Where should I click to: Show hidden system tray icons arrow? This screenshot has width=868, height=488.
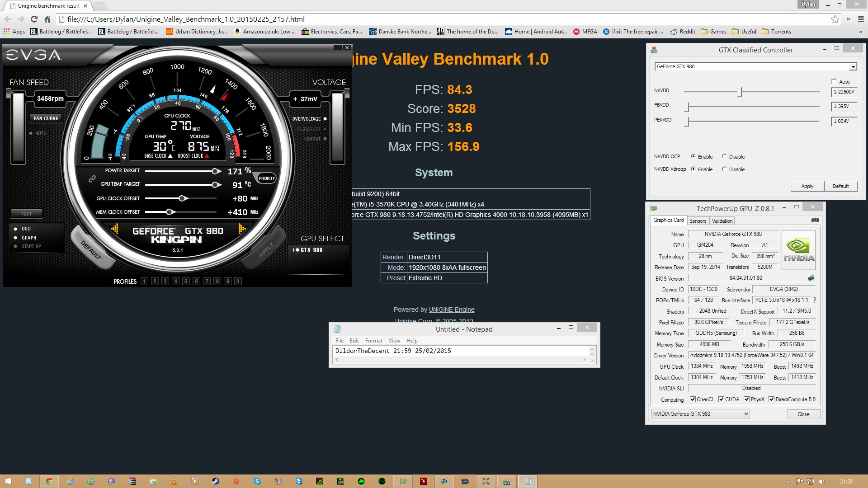[x=788, y=482]
